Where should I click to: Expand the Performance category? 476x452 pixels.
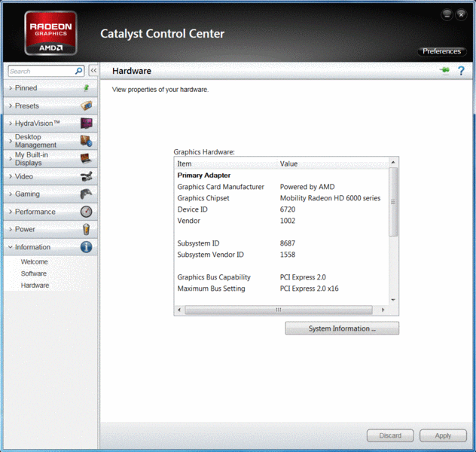(x=50, y=212)
